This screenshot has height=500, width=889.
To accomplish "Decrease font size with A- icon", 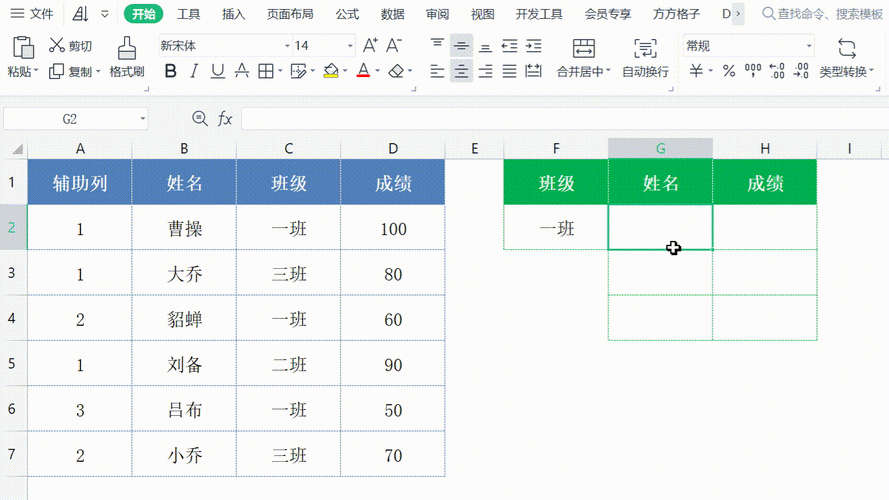I will click(394, 45).
